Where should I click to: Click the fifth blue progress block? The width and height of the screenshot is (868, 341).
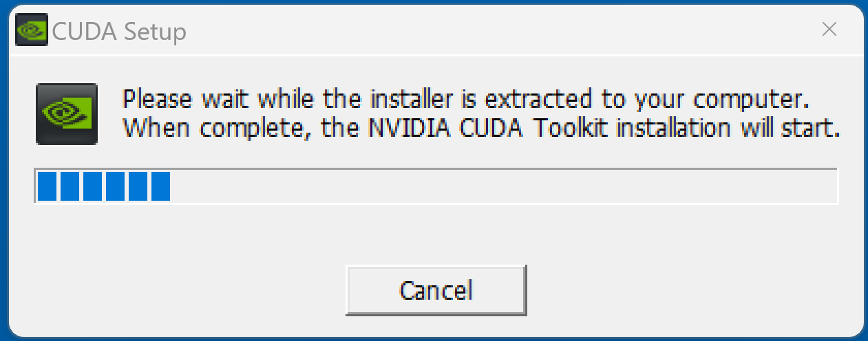(138, 186)
